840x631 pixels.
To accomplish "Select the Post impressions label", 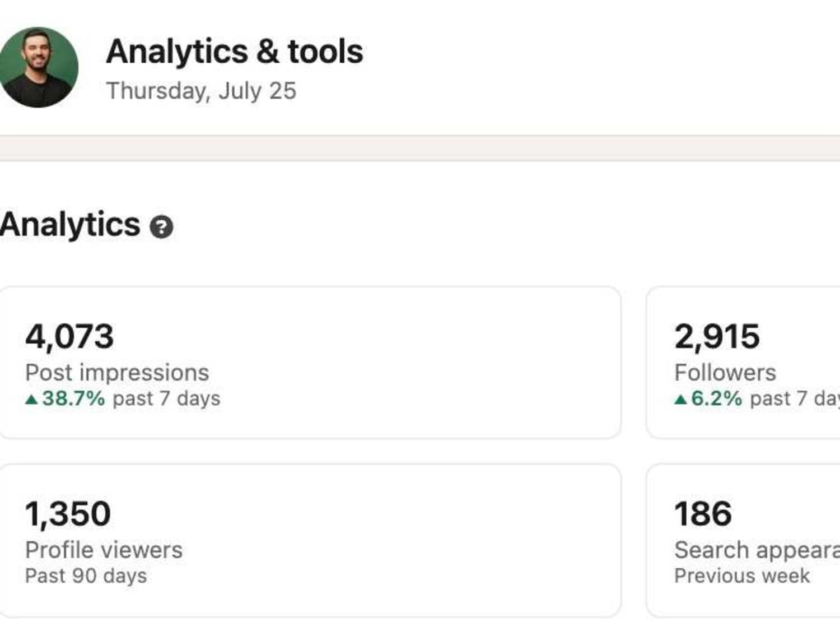I will [117, 373].
